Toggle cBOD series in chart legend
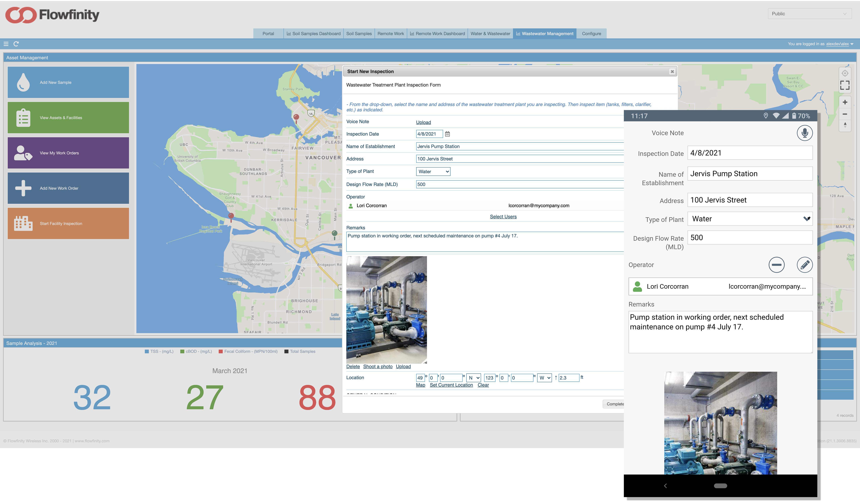The image size is (860, 504). [196, 351]
